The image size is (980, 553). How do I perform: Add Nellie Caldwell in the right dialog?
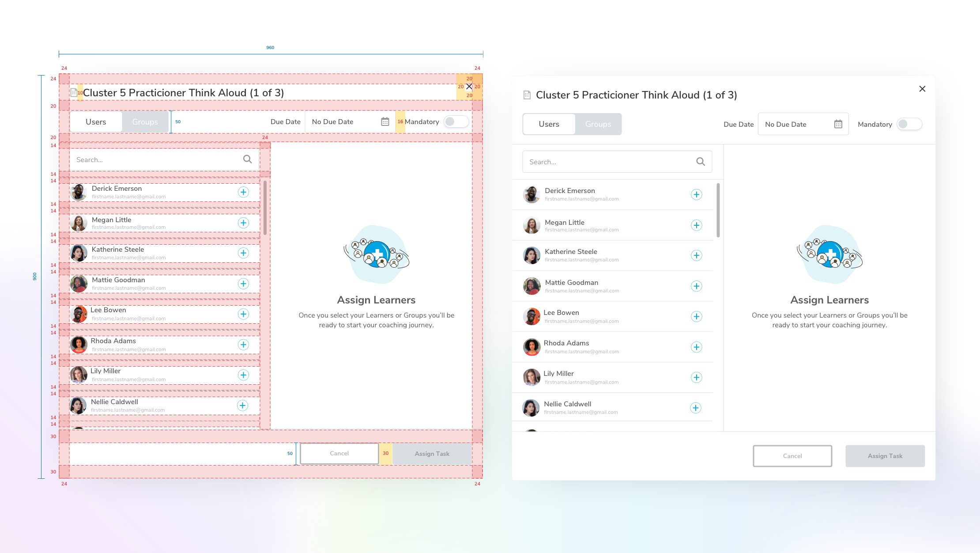click(696, 408)
